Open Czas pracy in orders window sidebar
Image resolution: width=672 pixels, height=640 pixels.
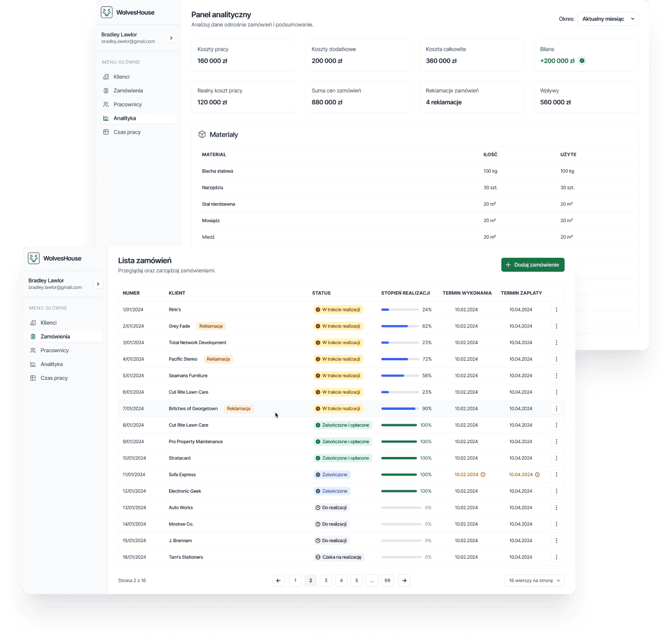tap(65, 378)
